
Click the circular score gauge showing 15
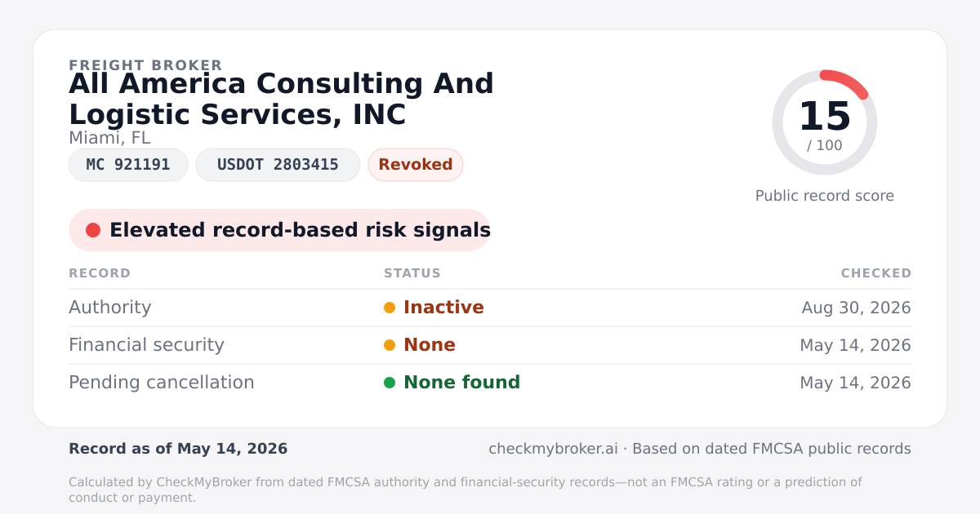point(825,122)
